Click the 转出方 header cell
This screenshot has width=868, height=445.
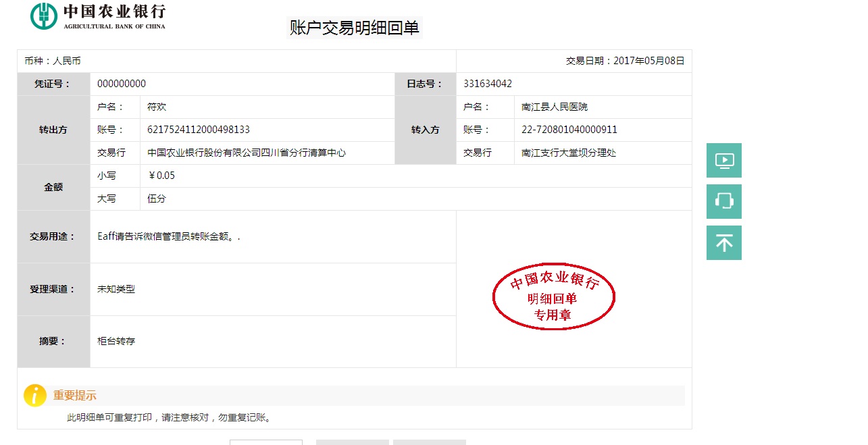click(53, 130)
